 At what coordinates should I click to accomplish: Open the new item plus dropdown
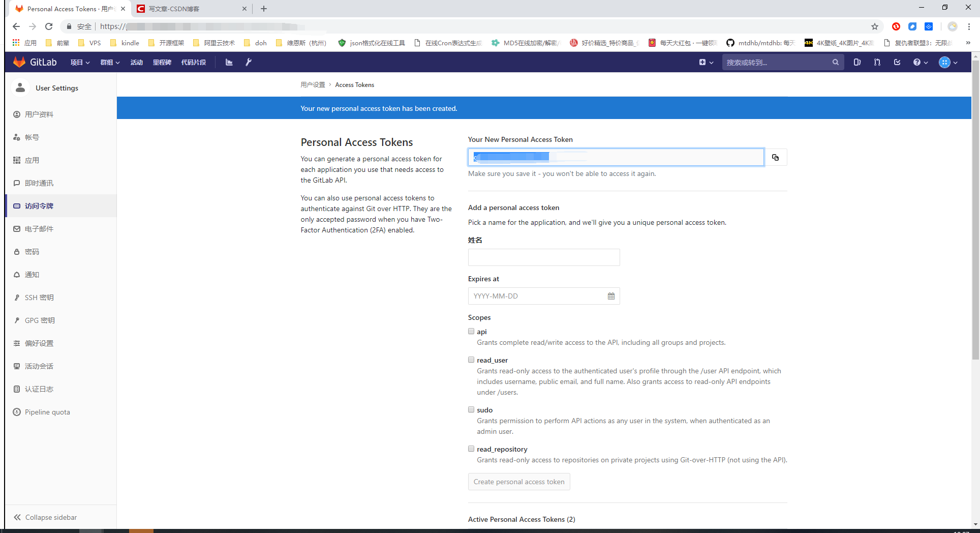[x=706, y=62]
